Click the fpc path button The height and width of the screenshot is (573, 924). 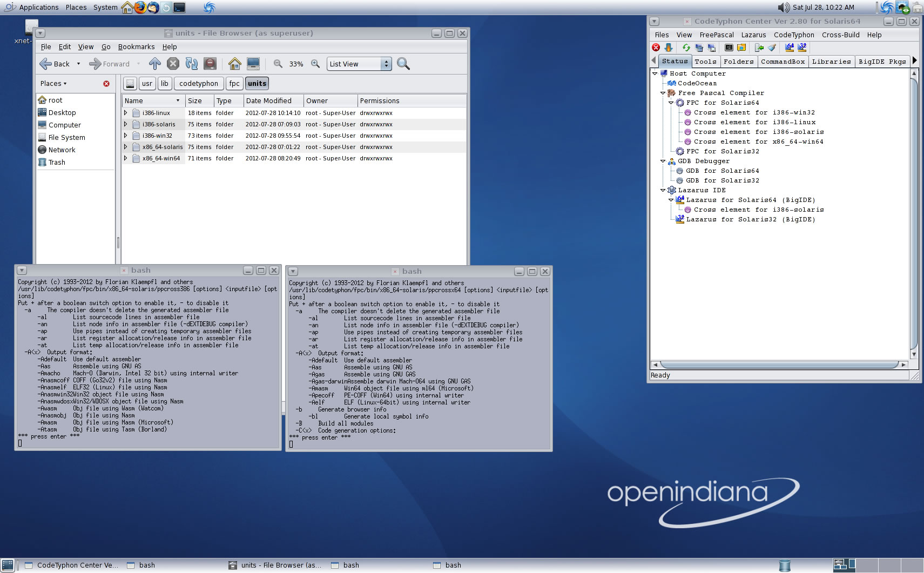[x=234, y=84]
